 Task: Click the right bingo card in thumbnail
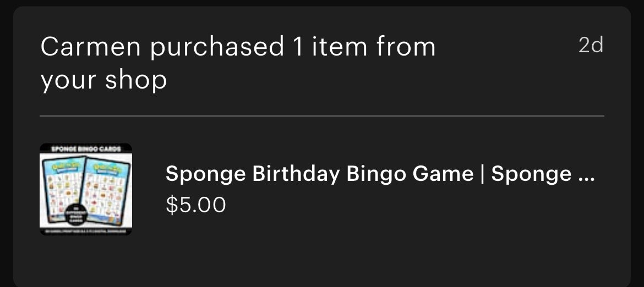click(x=108, y=184)
